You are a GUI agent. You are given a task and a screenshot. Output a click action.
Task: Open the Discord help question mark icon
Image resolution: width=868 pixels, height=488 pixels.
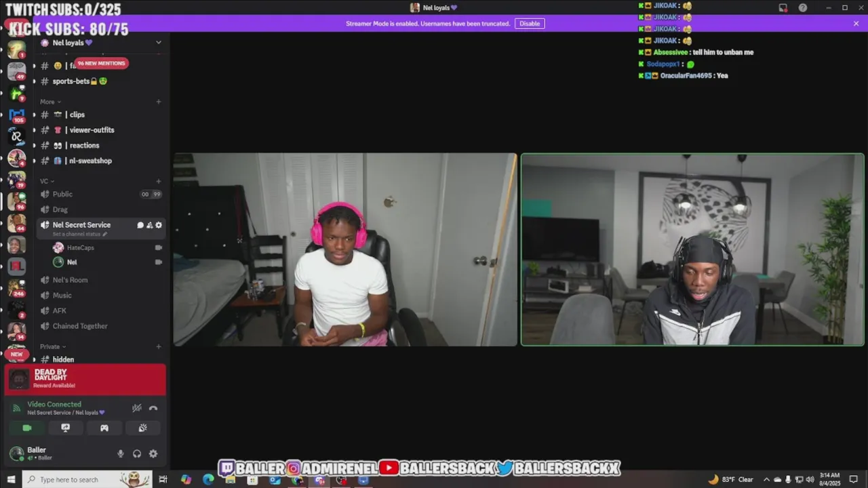pos(803,7)
